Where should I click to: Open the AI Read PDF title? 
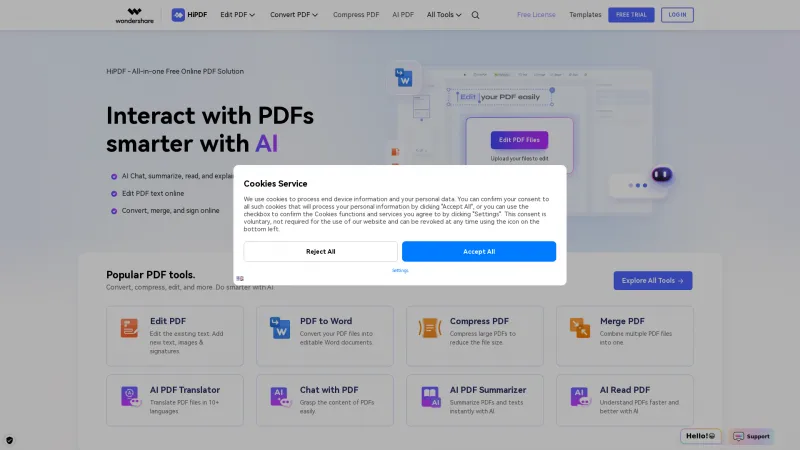click(624, 390)
